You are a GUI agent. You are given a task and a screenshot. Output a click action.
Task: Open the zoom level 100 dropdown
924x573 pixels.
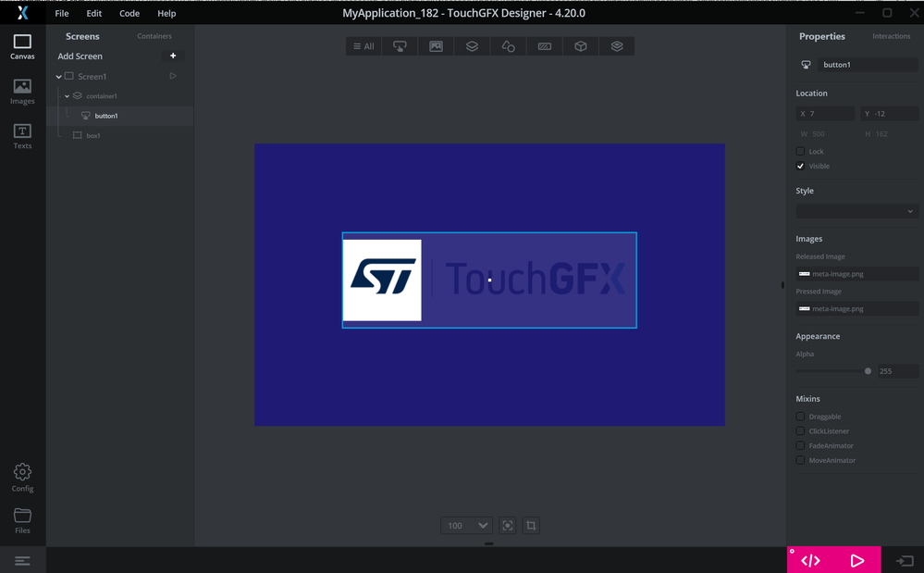pos(466,525)
